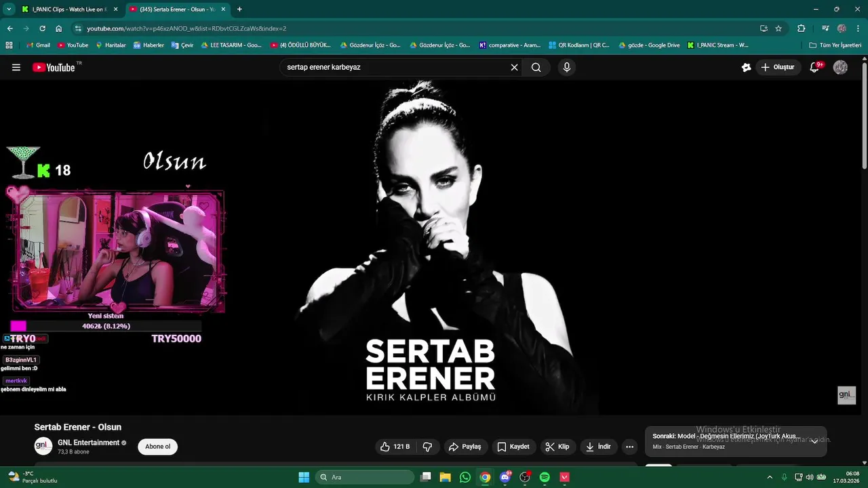Screen dimensions: 868x488
Task: Open taskbar weather widget
Action: [x=33, y=477]
